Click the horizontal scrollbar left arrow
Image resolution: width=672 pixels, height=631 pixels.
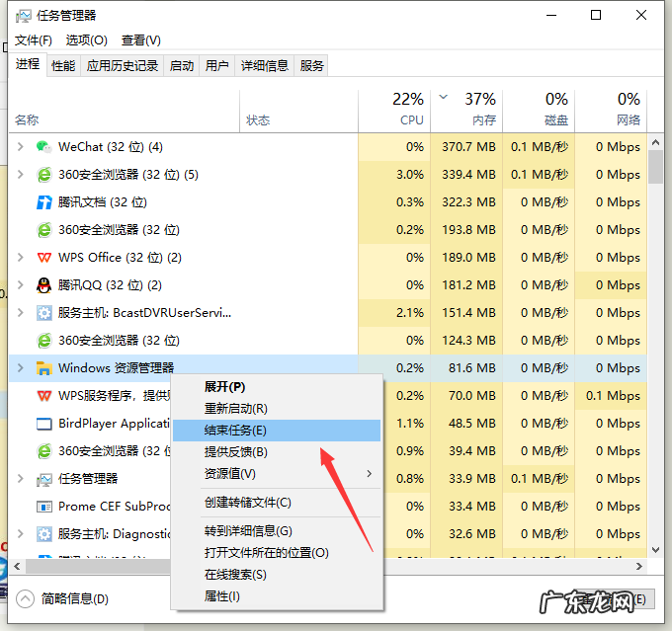click(17, 566)
